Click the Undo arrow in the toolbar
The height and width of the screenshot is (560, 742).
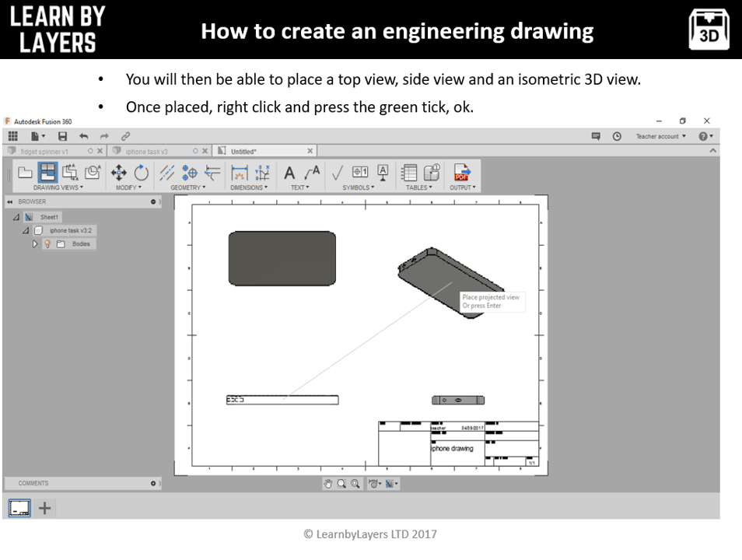coord(85,135)
